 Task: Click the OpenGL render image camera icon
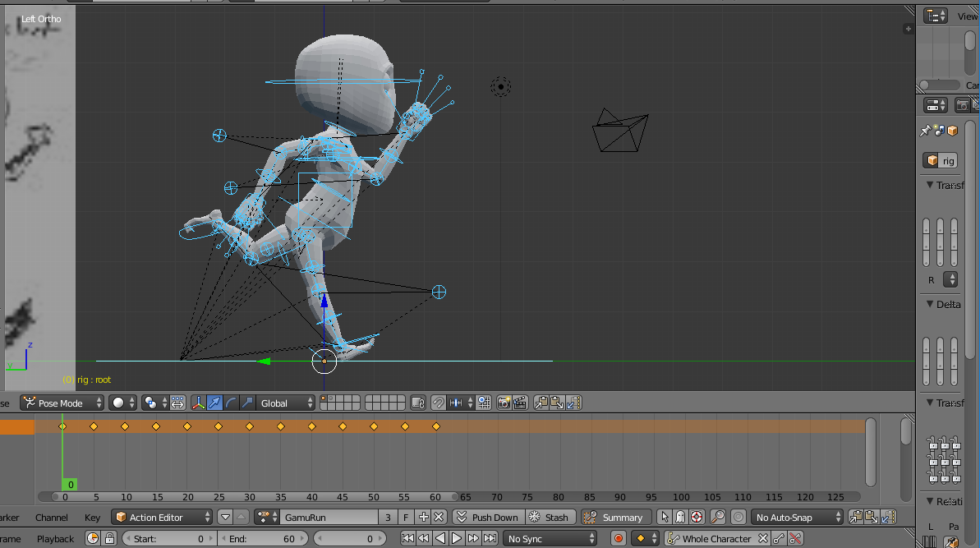point(504,403)
